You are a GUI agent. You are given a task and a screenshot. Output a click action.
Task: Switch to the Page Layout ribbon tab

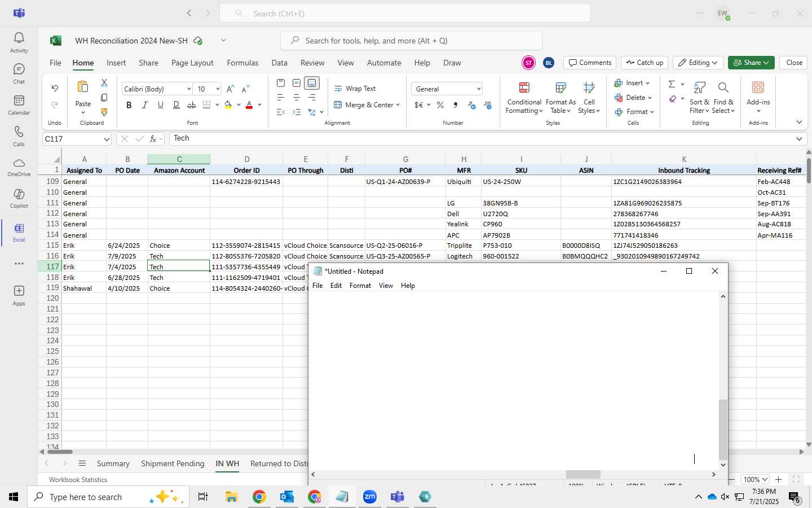point(192,63)
